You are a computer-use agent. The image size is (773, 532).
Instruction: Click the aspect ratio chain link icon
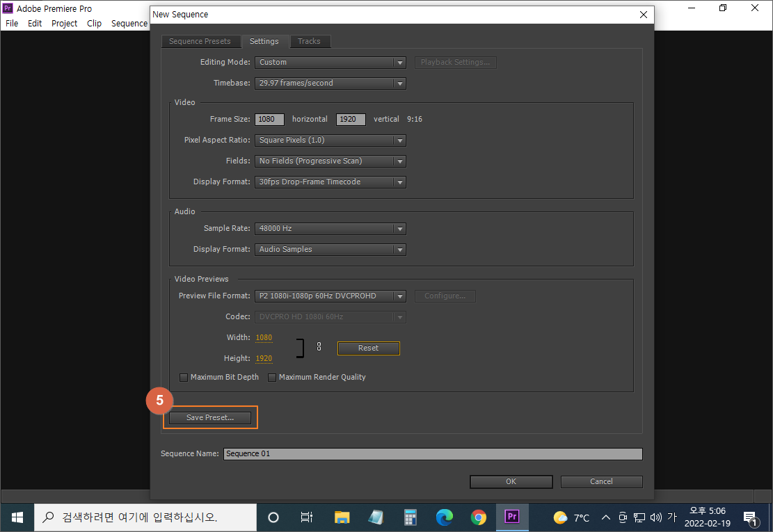(x=319, y=347)
